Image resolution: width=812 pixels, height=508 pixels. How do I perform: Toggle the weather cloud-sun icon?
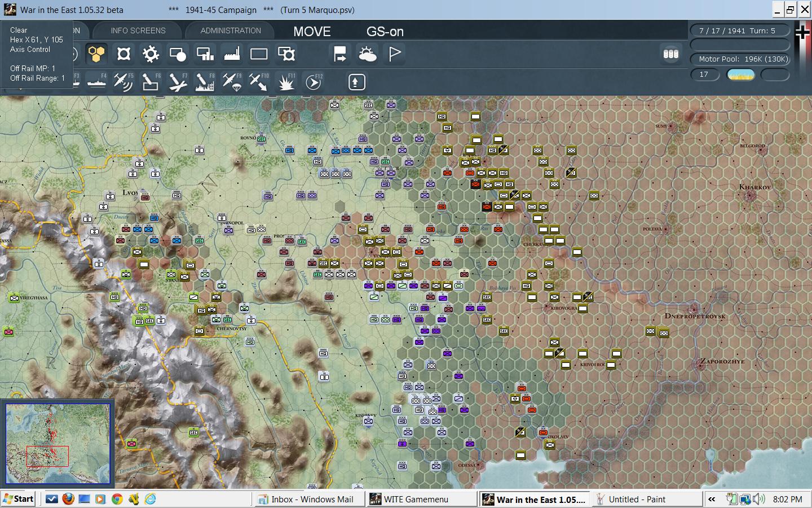click(367, 54)
